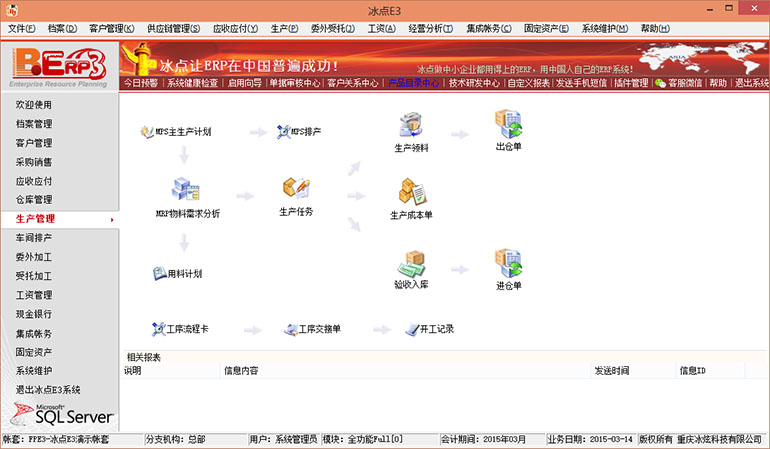Select 客户管理 in the sidebar

tap(33, 143)
